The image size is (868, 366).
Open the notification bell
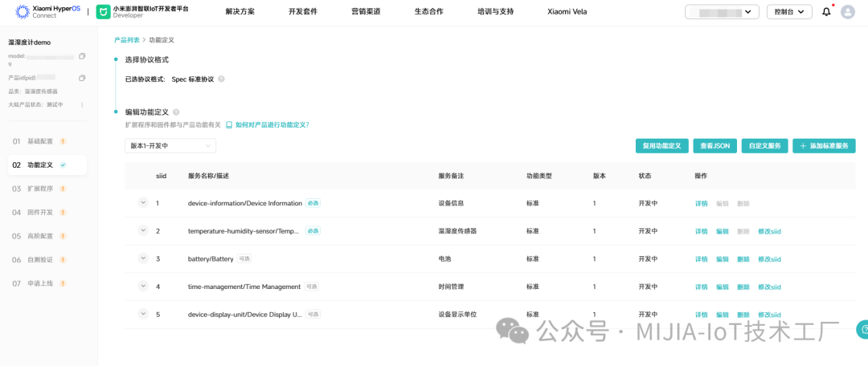click(826, 11)
